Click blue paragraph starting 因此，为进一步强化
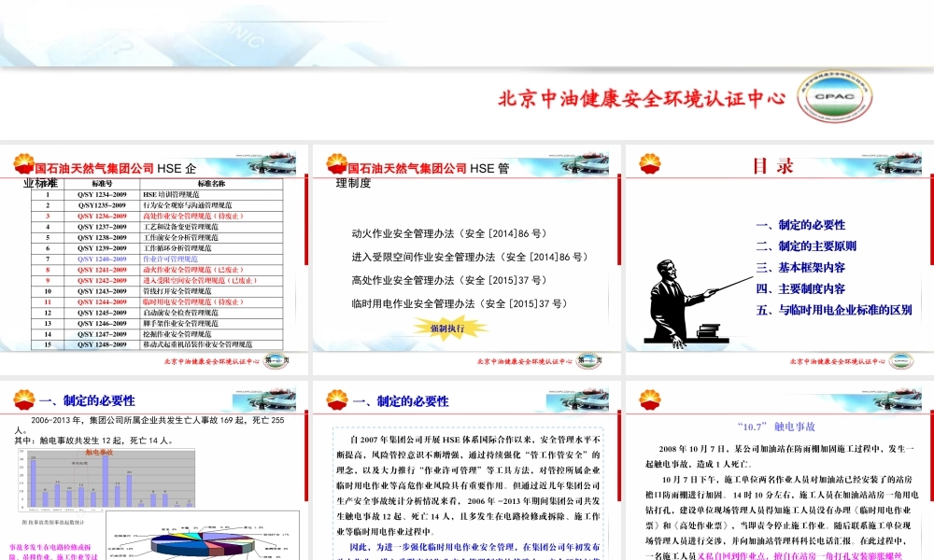934x560 pixels. 469,551
